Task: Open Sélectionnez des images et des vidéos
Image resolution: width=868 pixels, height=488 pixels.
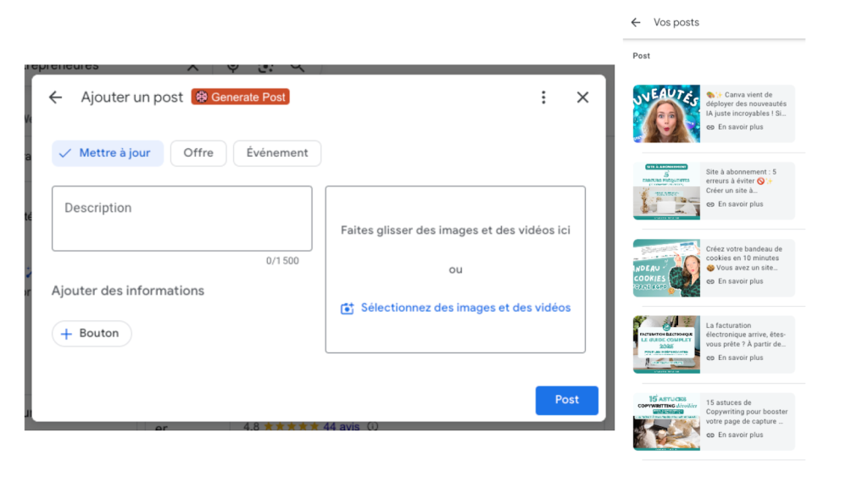Action: click(466, 308)
